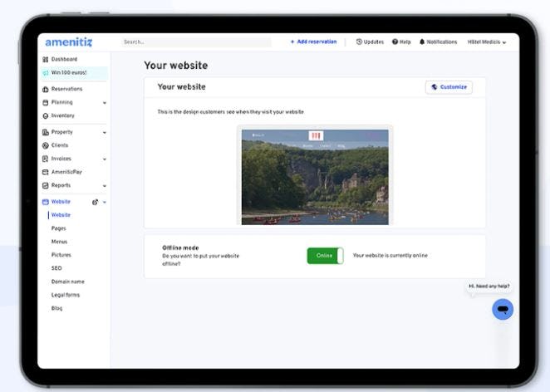Click the Win 100 euros megaphone icon
Image resolution: width=550 pixels, height=392 pixels.
pos(45,73)
